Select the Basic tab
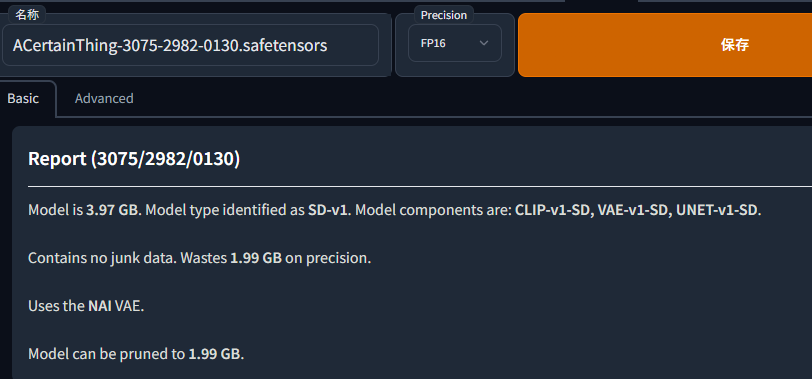Viewport: 812px width, 379px height. tap(23, 98)
